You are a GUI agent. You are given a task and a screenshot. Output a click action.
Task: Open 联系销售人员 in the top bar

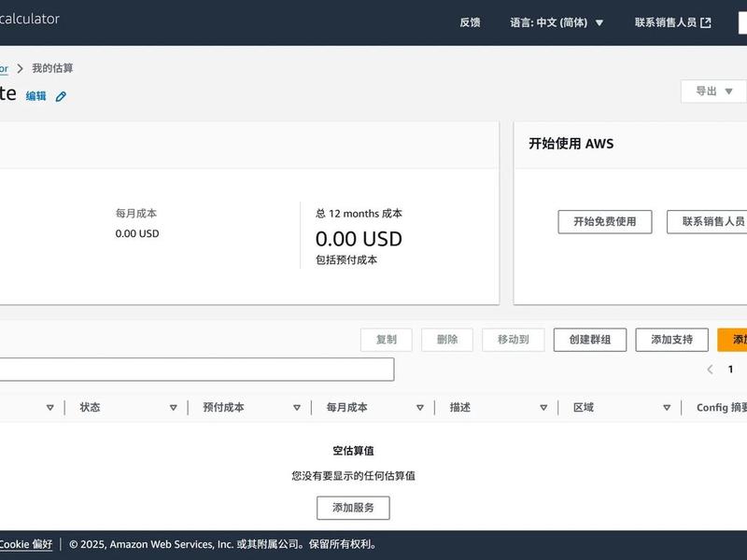coord(672,22)
